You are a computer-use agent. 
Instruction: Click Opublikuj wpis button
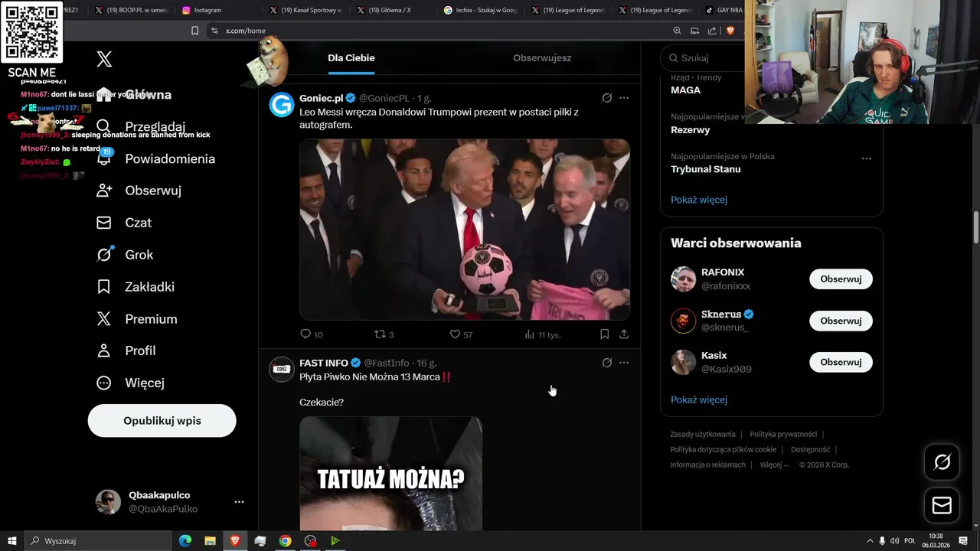(162, 421)
